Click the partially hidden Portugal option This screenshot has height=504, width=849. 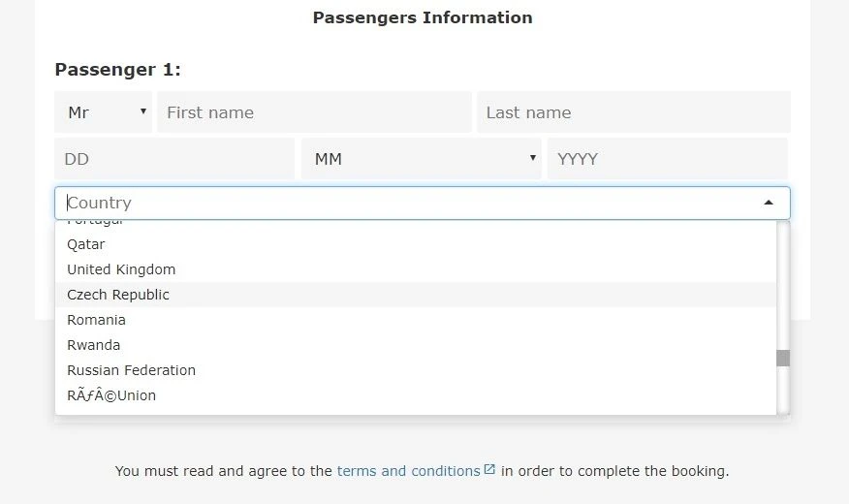click(416, 224)
